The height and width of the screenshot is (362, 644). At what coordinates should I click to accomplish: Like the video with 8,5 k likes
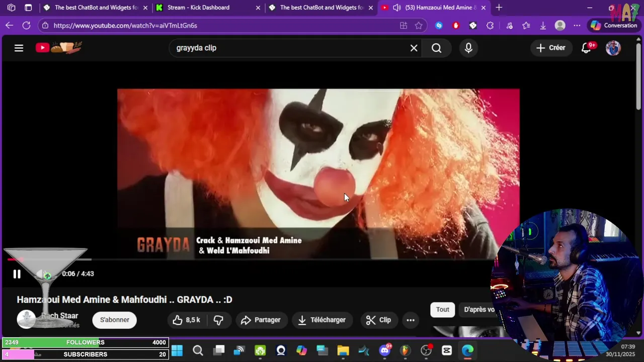pos(186,320)
